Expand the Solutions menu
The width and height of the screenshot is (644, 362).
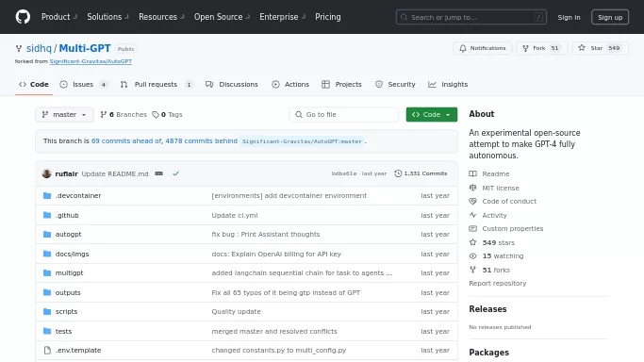coord(107,17)
